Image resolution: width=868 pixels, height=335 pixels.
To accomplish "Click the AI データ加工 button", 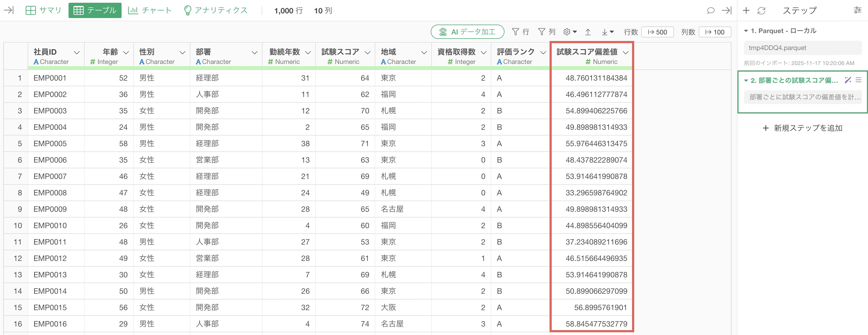I will coord(467,32).
